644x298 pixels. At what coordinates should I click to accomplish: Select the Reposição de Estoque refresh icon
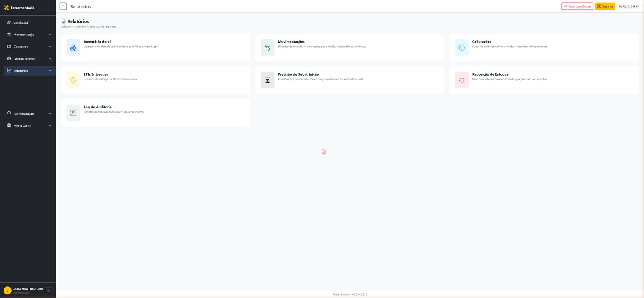(x=462, y=80)
